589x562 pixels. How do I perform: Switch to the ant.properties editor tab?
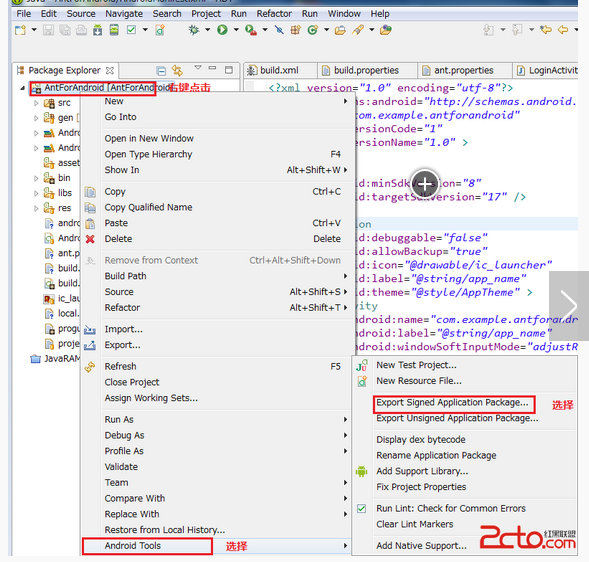(x=464, y=70)
